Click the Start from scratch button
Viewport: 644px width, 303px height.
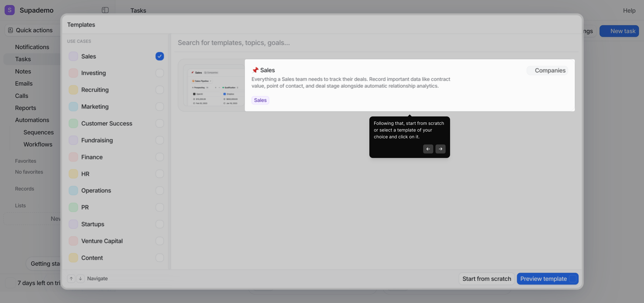pyautogui.click(x=487, y=279)
